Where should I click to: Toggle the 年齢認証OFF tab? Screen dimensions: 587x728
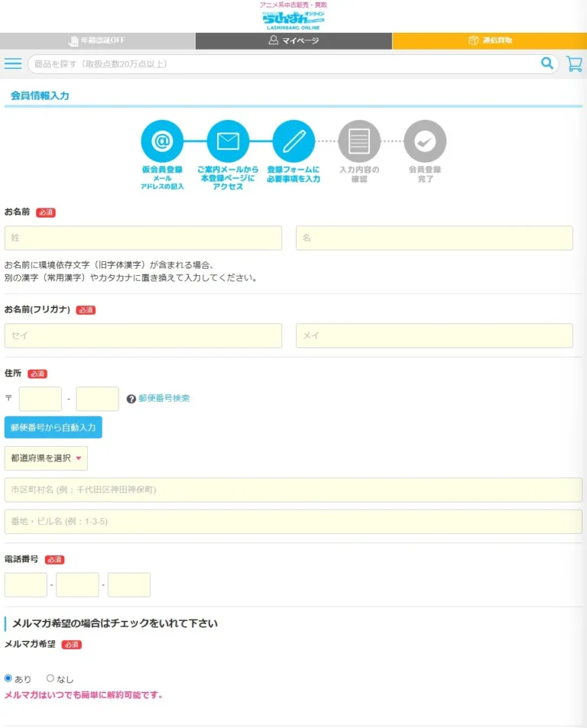[98, 40]
